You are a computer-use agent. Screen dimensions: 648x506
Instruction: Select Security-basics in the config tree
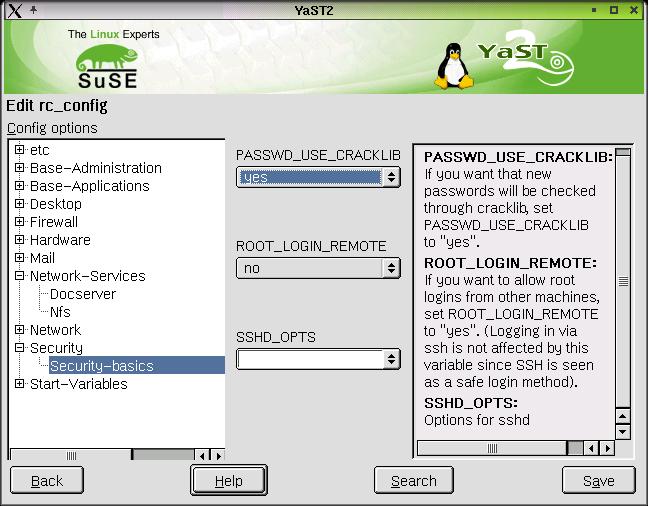click(x=101, y=366)
